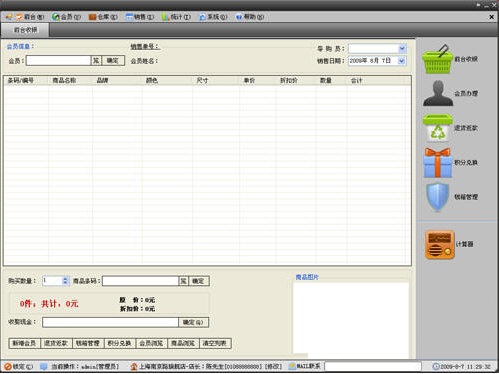Open 退货返款 recycle bin icon
The height and width of the screenshot is (374, 499).
pos(438,128)
